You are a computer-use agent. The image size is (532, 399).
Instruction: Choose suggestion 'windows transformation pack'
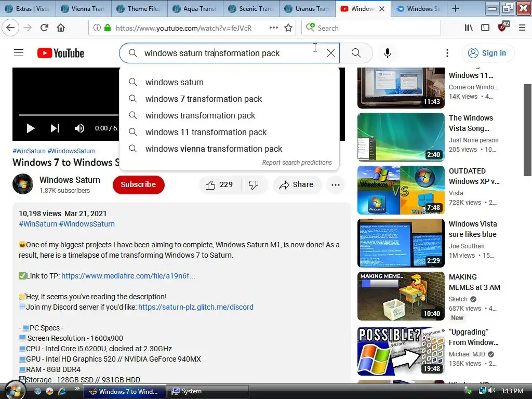coord(229,115)
